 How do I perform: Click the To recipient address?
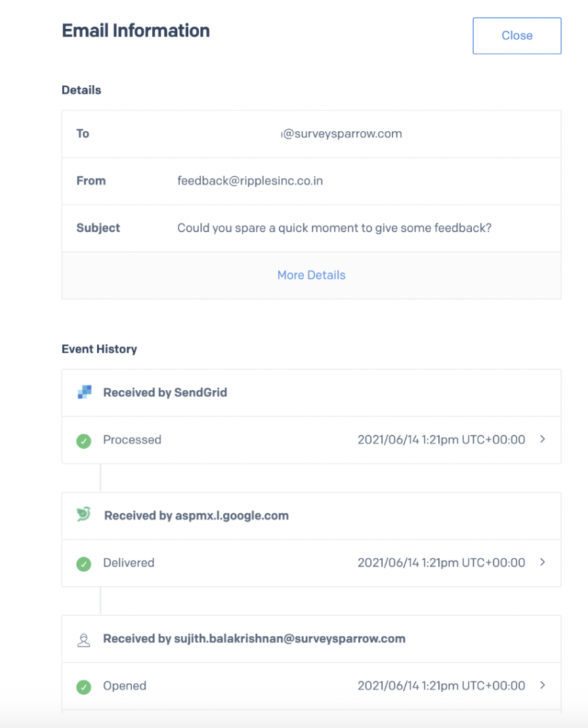(341, 134)
